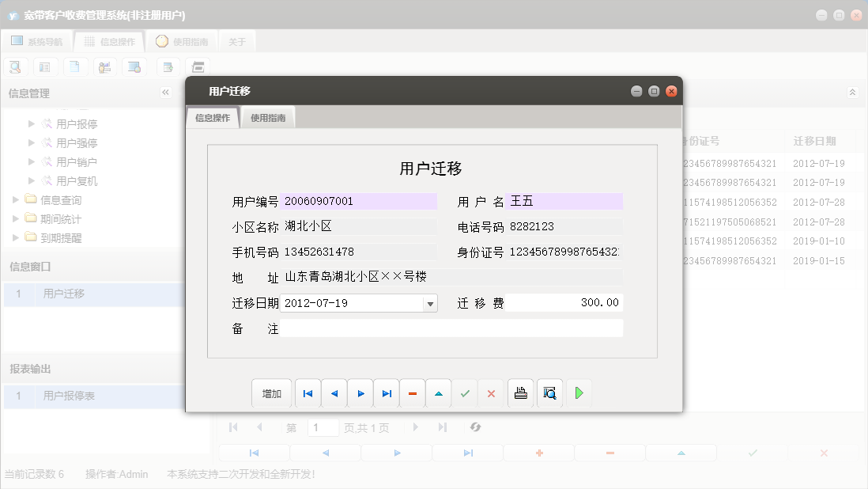Execute migration with the green play arrow
Viewport: 868px width, 489px height.
tap(579, 392)
